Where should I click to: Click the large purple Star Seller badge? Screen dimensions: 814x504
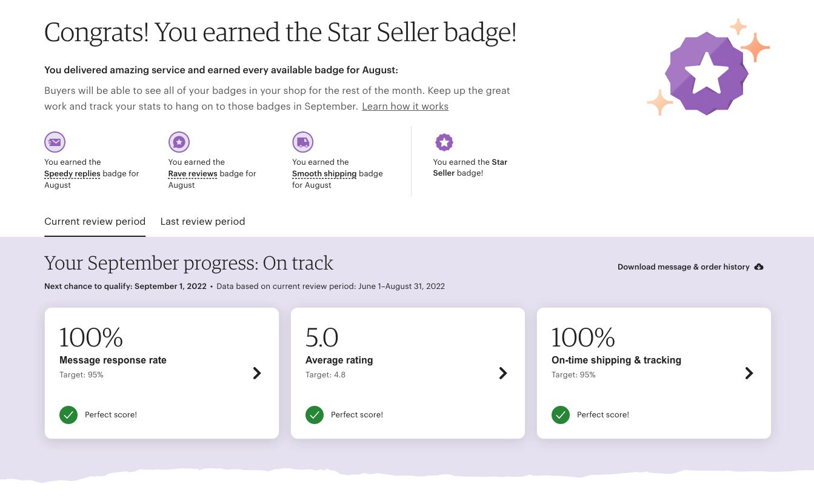(x=706, y=74)
